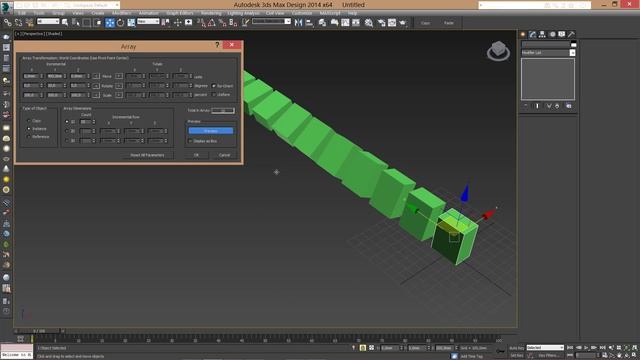Click the Auto Key button
The image size is (640, 360).
pos(517,348)
